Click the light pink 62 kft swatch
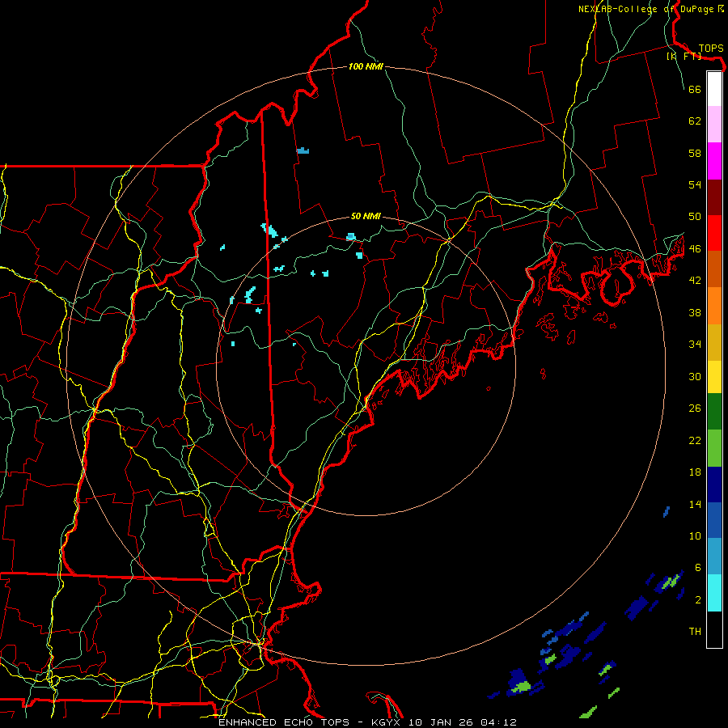This screenshot has width=728, height=728. (x=714, y=124)
